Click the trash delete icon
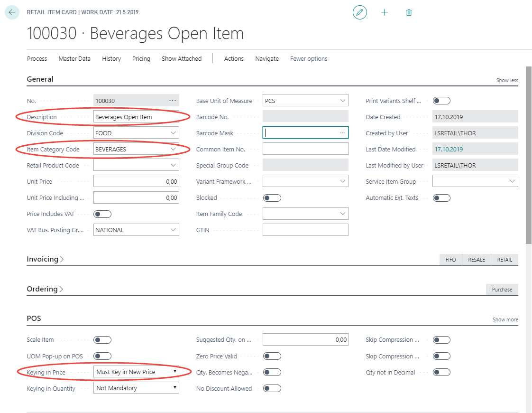The height and width of the screenshot is (413, 532). click(x=409, y=12)
